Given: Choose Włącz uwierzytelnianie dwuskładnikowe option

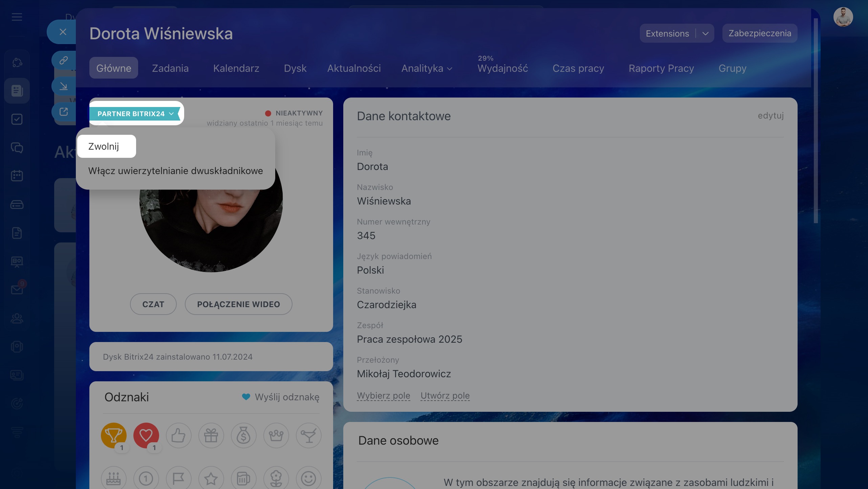Looking at the screenshot, I should pyautogui.click(x=175, y=171).
